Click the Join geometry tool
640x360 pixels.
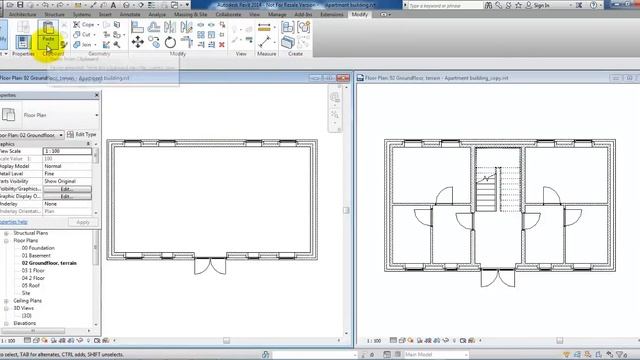[82, 44]
